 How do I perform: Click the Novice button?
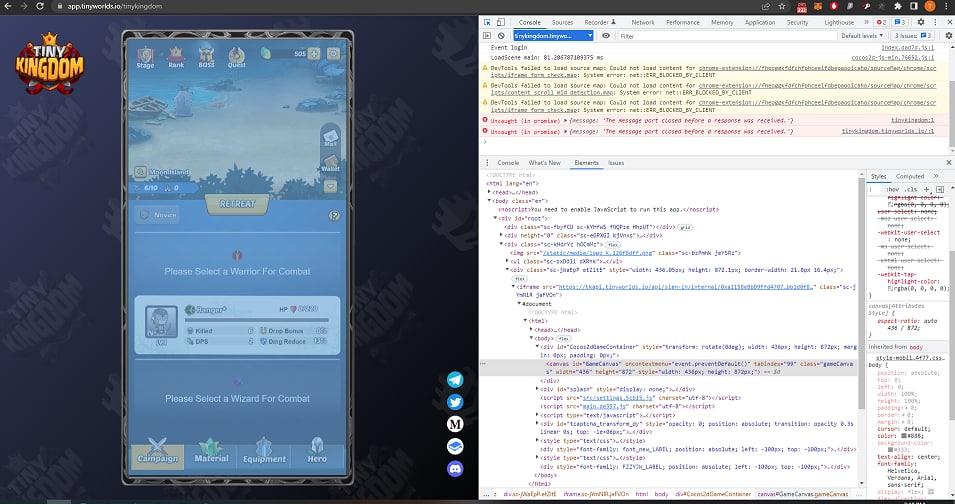[158, 215]
